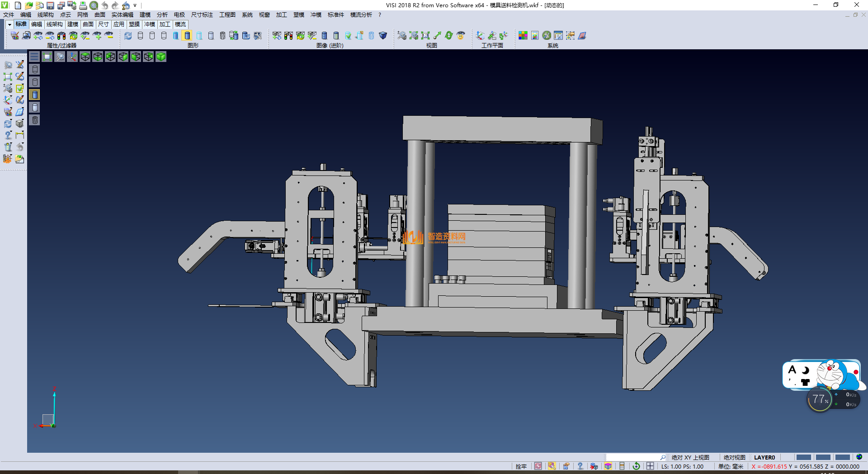Open the 实体编辑 menu
Viewport: 868px width, 474px height.
122,15
